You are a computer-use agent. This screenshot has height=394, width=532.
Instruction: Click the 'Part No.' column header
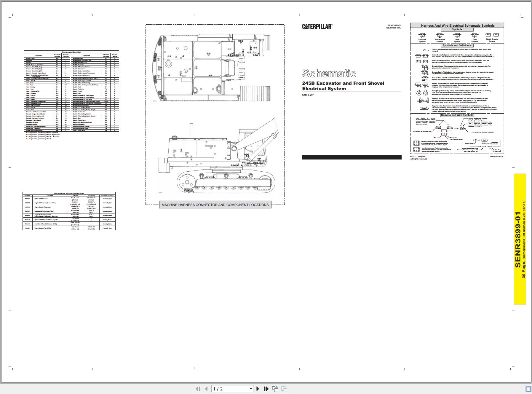click(28, 196)
